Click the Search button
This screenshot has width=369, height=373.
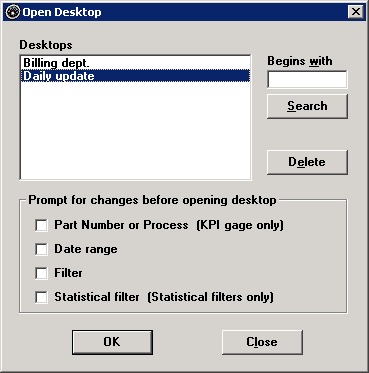coord(307,106)
